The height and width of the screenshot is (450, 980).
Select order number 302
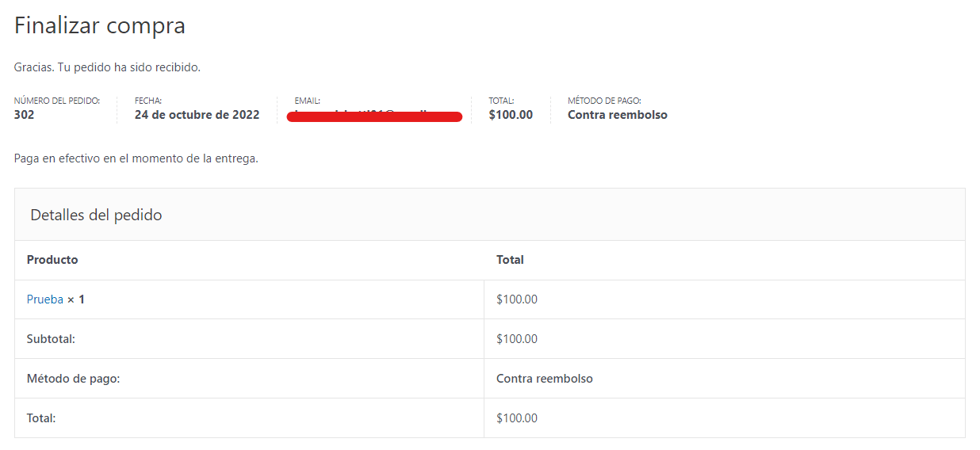pyautogui.click(x=25, y=115)
